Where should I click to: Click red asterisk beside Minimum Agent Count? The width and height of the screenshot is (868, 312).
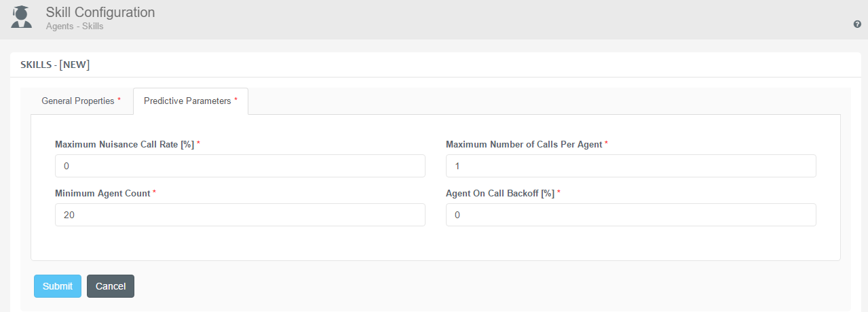(155, 192)
